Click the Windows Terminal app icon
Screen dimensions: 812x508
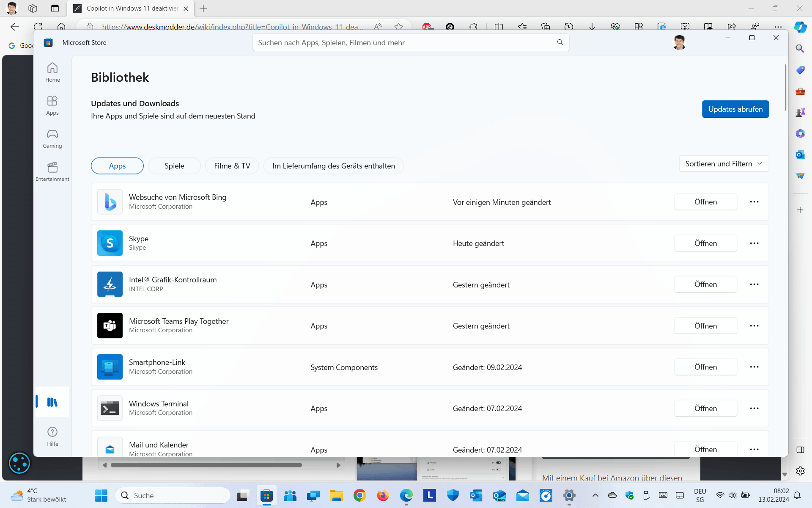[110, 408]
